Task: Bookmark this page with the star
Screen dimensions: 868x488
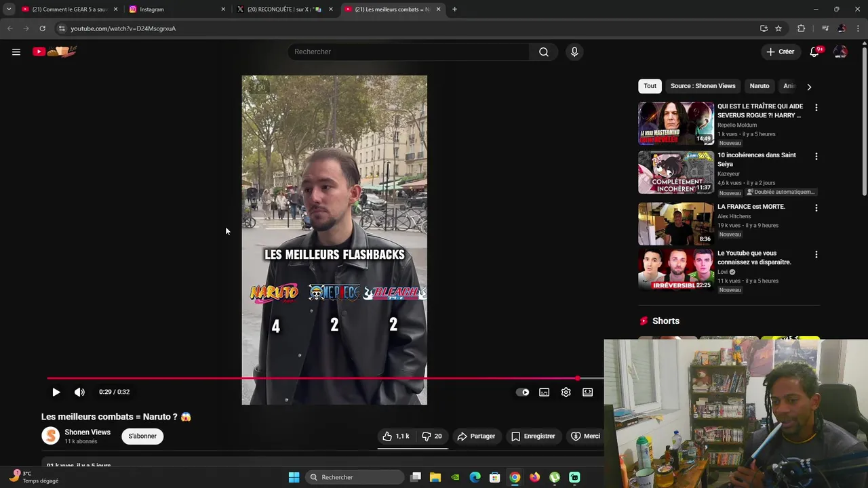Action: [778, 28]
